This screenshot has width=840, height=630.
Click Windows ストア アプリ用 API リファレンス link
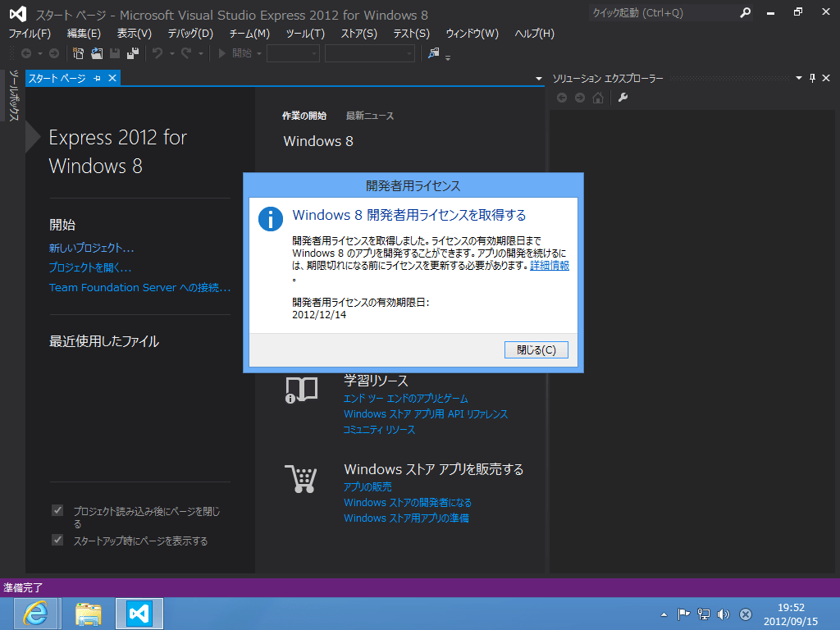coord(426,414)
